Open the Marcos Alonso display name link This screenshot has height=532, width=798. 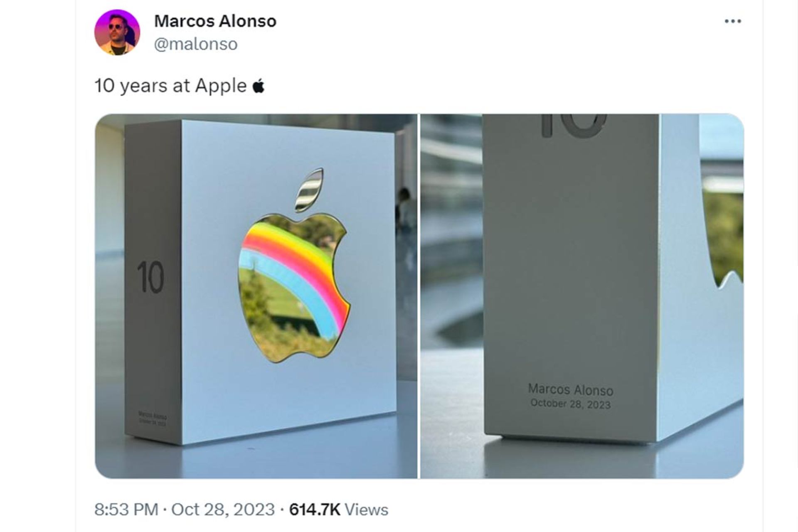pyautogui.click(x=215, y=21)
